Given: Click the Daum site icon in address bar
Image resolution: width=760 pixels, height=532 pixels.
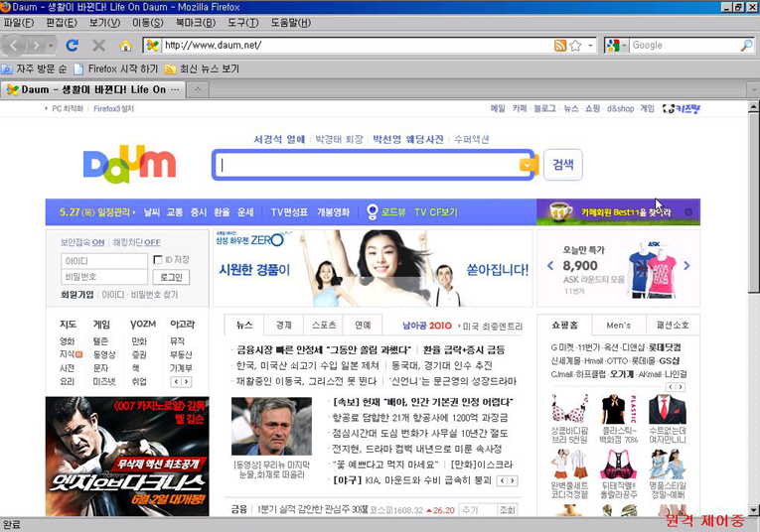Looking at the screenshot, I should coord(152,46).
